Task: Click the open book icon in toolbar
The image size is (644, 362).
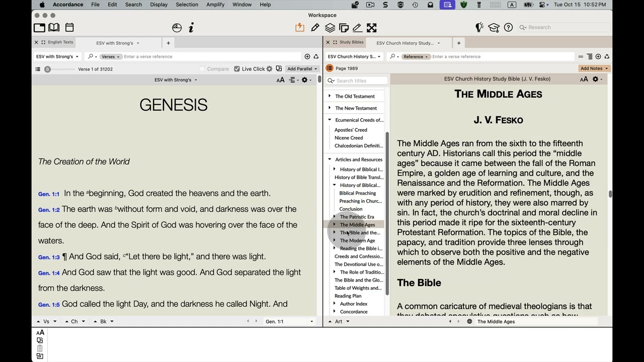Action: (x=54, y=28)
